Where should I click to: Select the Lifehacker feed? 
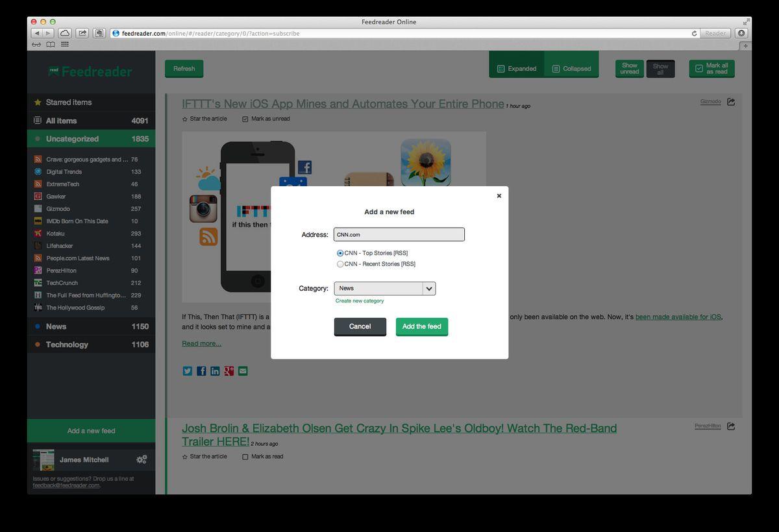pyautogui.click(x=91, y=245)
